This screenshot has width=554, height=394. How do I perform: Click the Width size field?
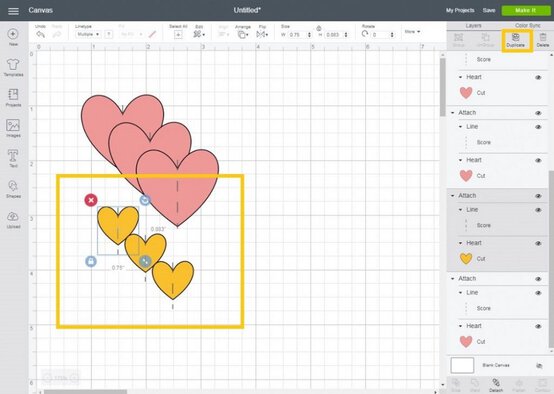pos(297,35)
